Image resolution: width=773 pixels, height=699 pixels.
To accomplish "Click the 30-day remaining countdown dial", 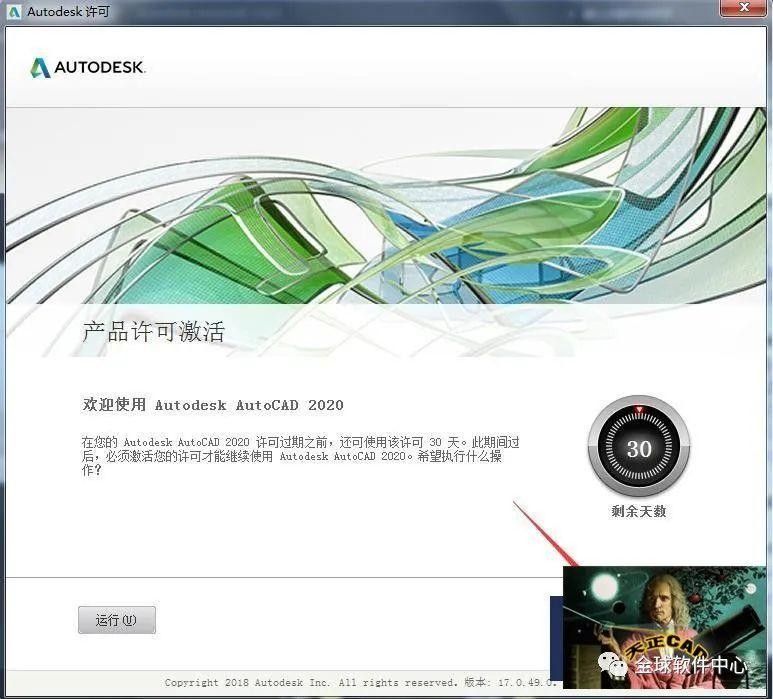I will coord(639,447).
